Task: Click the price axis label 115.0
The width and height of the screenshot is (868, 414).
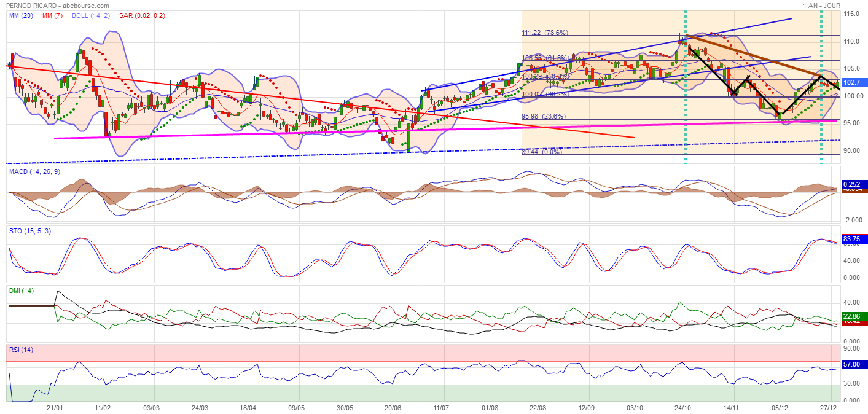Action: click(x=851, y=14)
